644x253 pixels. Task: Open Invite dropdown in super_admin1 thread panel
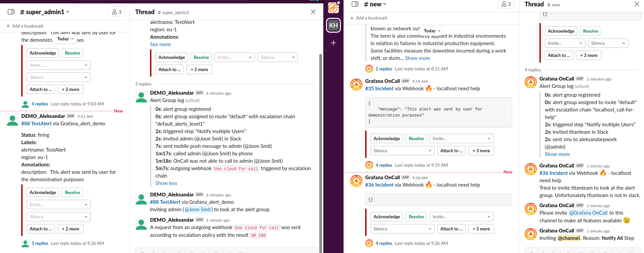tap(235, 57)
